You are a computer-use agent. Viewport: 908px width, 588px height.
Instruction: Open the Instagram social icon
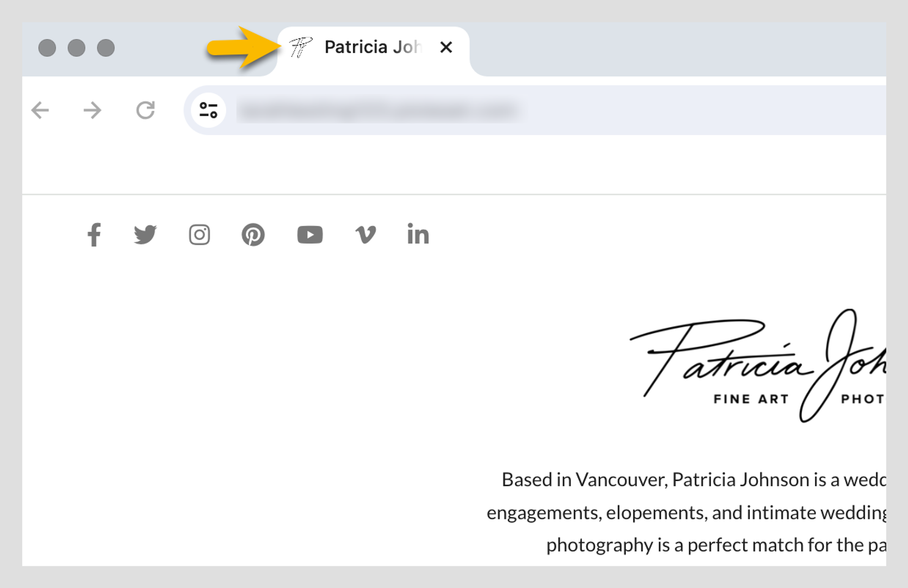pos(199,235)
